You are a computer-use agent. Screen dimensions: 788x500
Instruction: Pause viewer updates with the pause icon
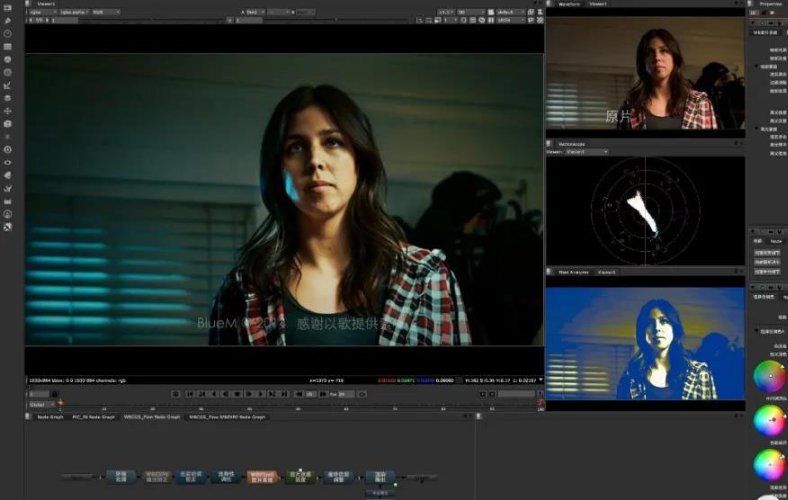coord(491,20)
